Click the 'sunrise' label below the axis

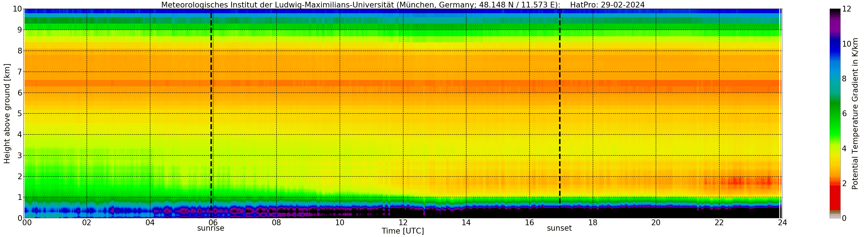[x=211, y=228]
